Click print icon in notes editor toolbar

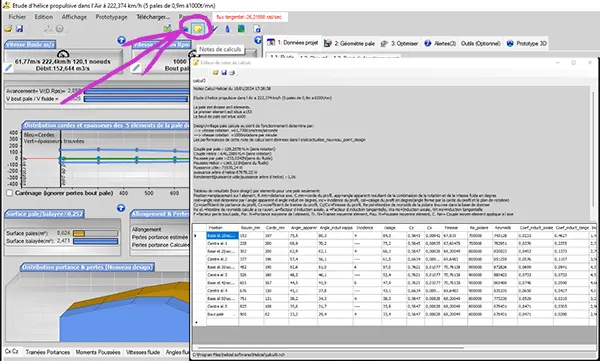(x=232, y=72)
